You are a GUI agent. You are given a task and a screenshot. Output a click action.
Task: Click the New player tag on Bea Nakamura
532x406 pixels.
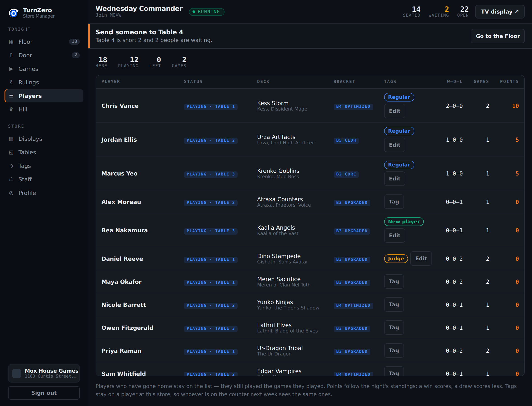404,221
